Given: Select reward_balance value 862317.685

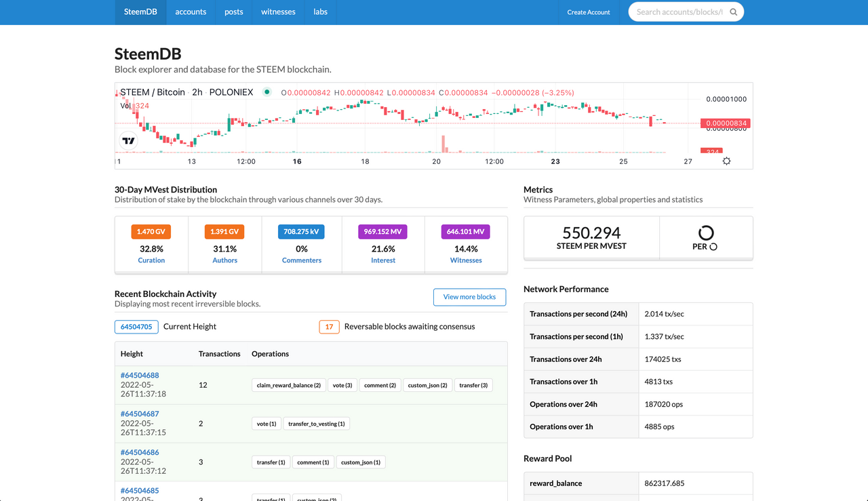Looking at the screenshot, I should [665, 483].
